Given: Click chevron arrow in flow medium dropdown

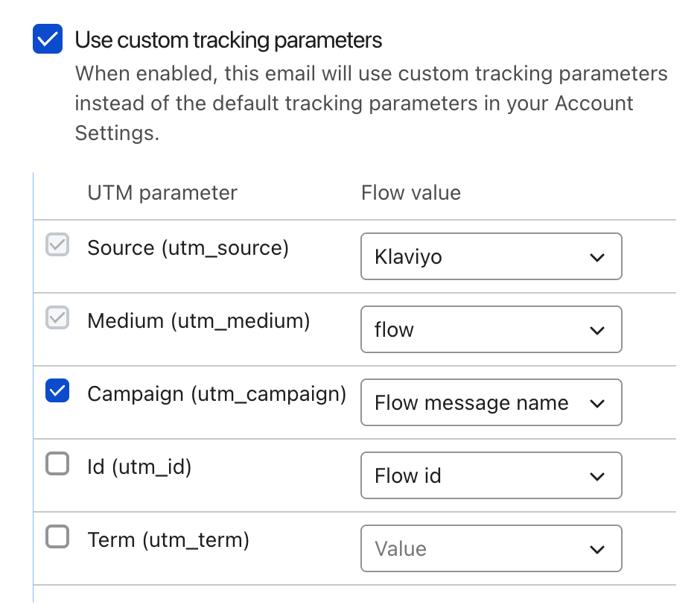Looking at the screenshot, I should click(x=596, y=331).
